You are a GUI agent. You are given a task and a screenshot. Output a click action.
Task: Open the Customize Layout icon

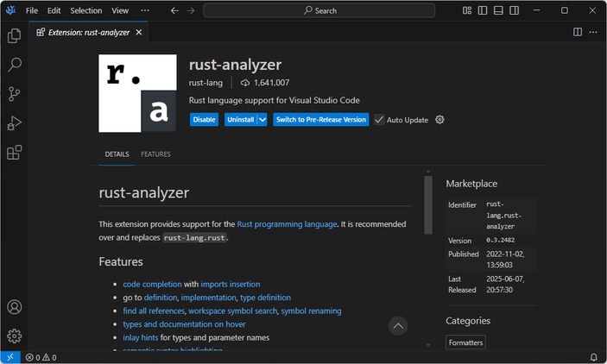coord(467,10)
